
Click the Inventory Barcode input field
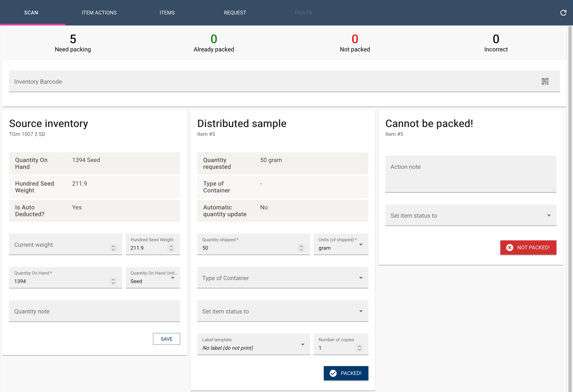(284, 81)
